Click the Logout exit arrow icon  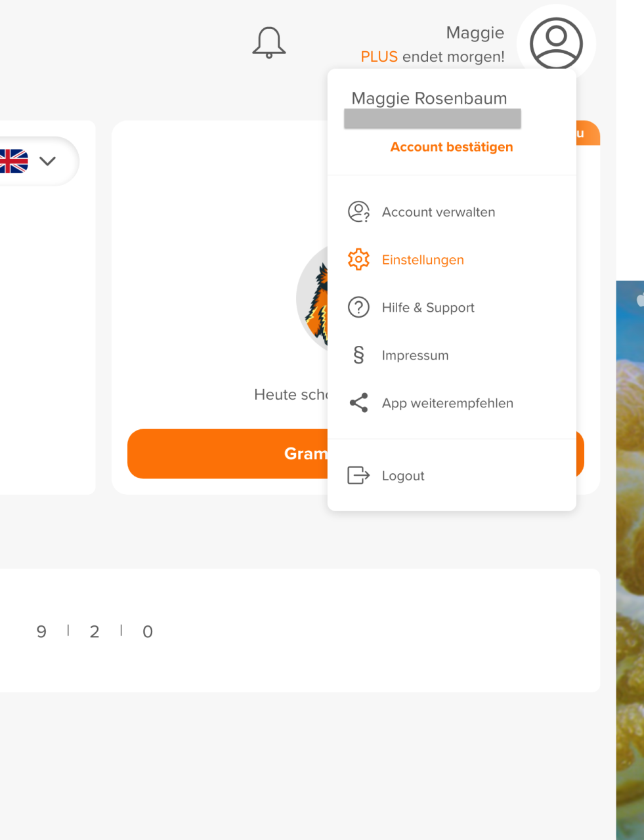[x=358, y=475]
